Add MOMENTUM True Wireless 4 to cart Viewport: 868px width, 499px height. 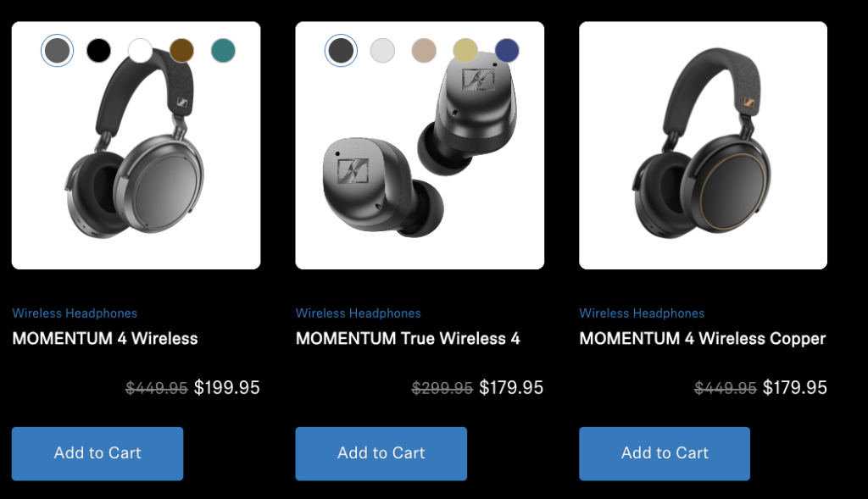tap(381, 453)
